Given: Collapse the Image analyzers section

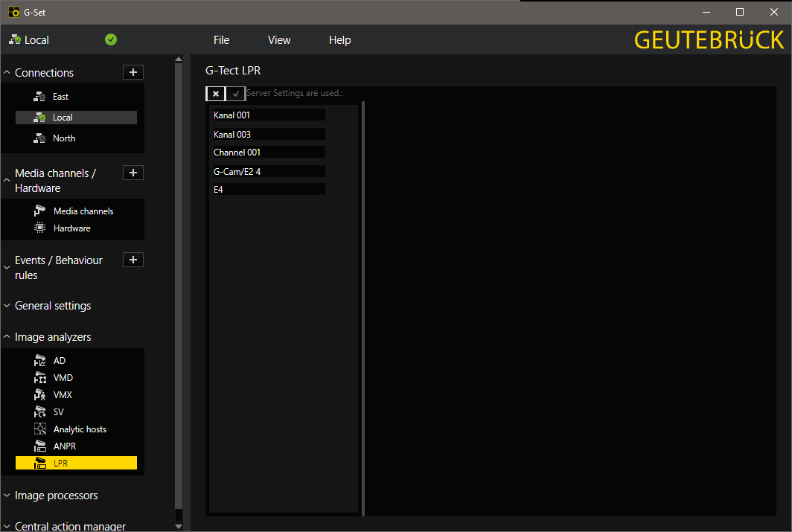Looking at the screenshot, I should coord(7,336).
